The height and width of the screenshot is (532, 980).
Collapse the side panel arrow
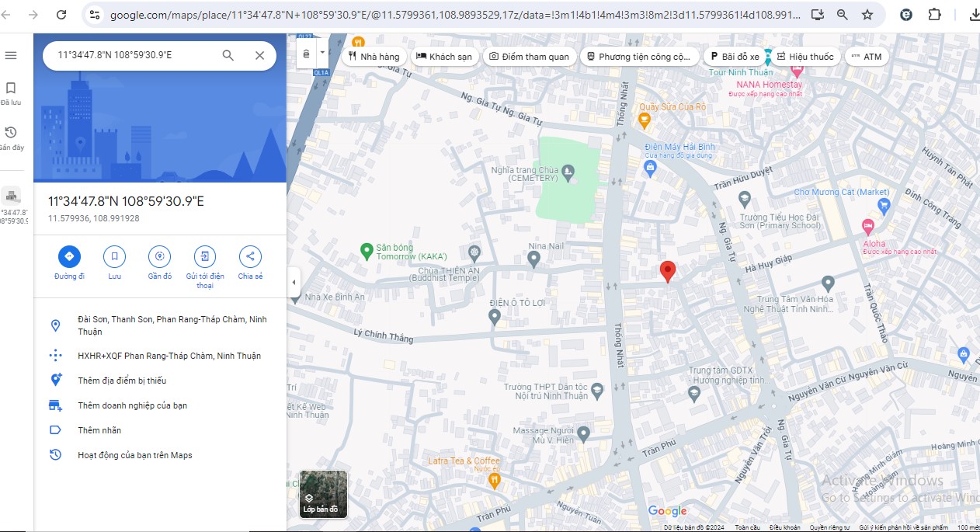(294, 283)
